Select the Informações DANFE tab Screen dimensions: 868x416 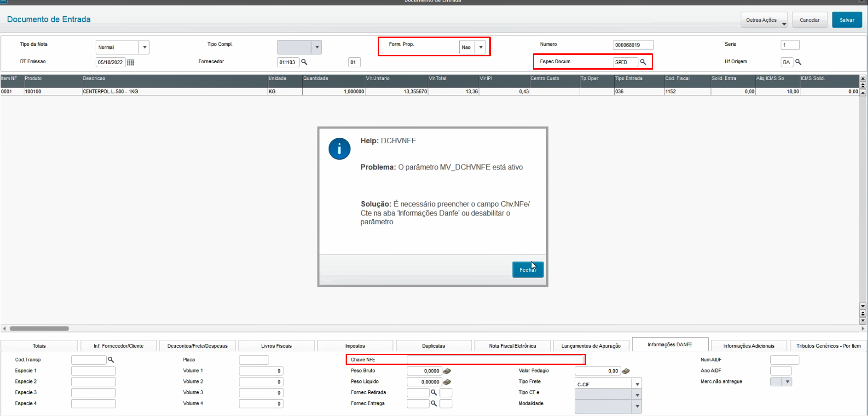pyautogui.click(x=670, y=344)
